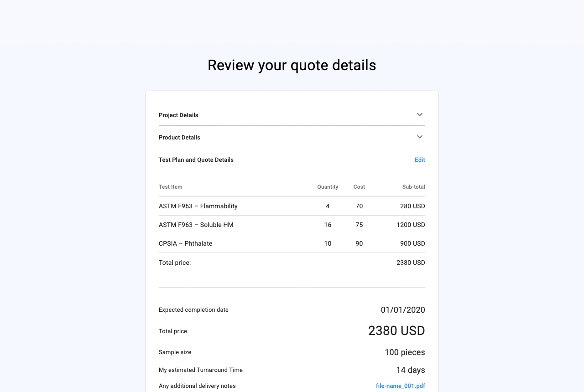Screen dimensions: 584x392
Task: Click the large 2380 USD total price
Action: click(396, 331)
